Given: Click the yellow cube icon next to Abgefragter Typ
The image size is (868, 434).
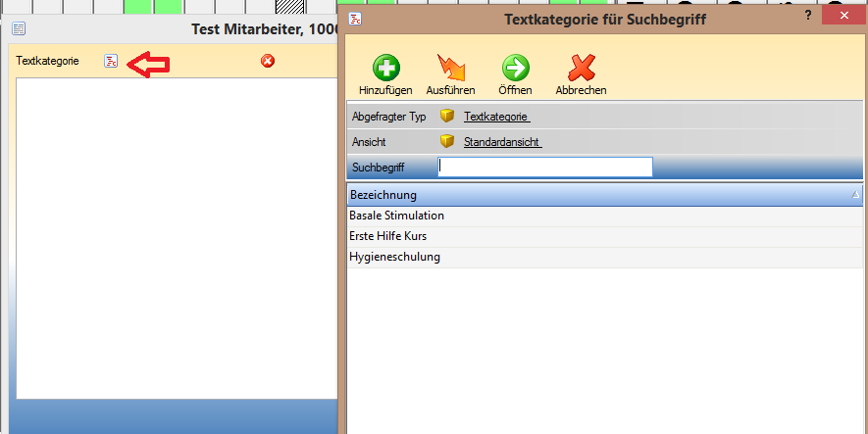Looking at the screenshot, I should [x=447, y=116].
